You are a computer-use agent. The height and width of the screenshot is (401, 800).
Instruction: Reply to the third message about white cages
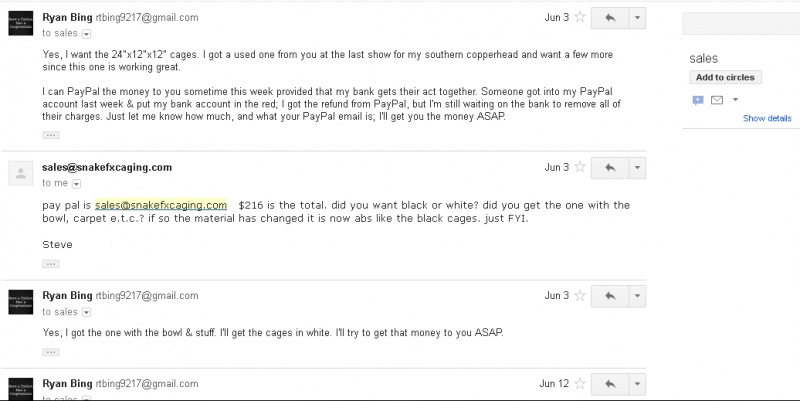(610, 296)
